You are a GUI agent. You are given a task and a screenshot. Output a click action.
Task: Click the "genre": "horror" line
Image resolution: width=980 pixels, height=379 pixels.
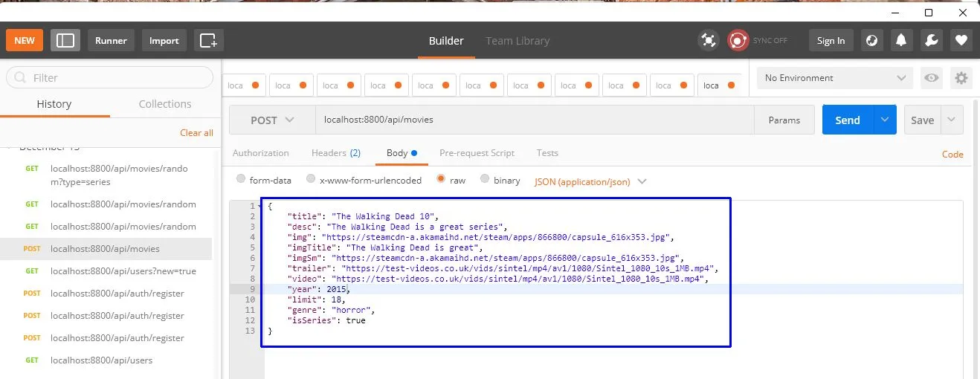click(x=331, y=310)
